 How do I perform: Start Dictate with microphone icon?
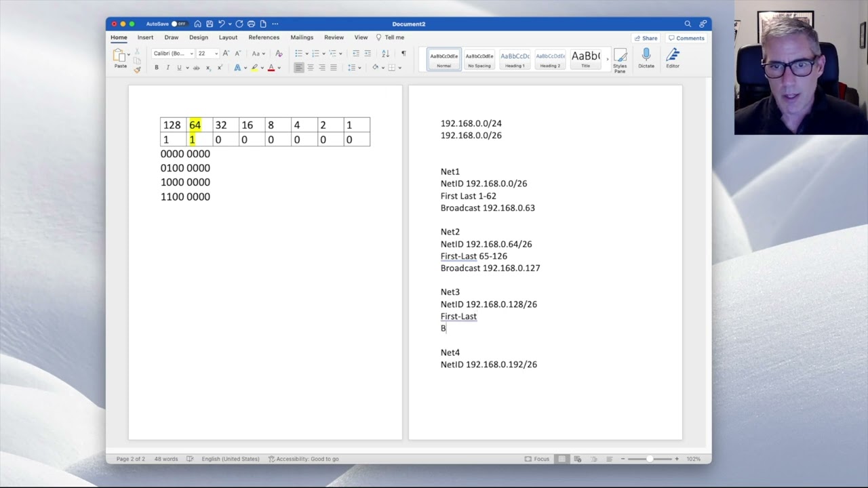point(646,59)
